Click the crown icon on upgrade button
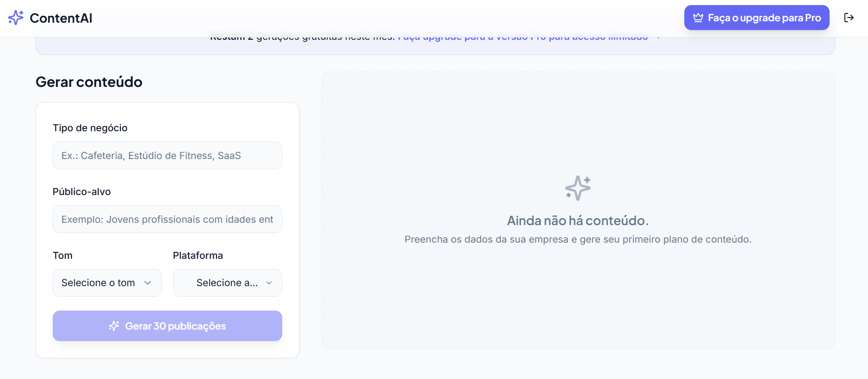868x379 pixels. pyautogui.click(x=698, y=18)
